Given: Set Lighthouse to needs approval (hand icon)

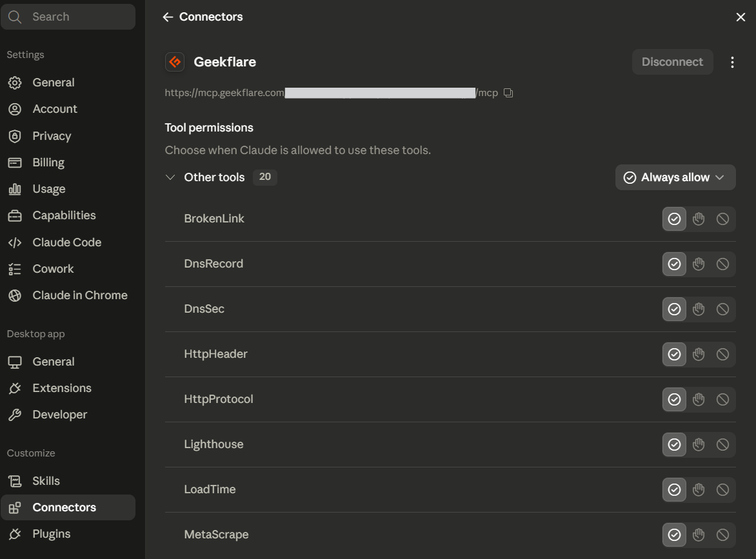Looking at the screenshot, I should point(698,444).
